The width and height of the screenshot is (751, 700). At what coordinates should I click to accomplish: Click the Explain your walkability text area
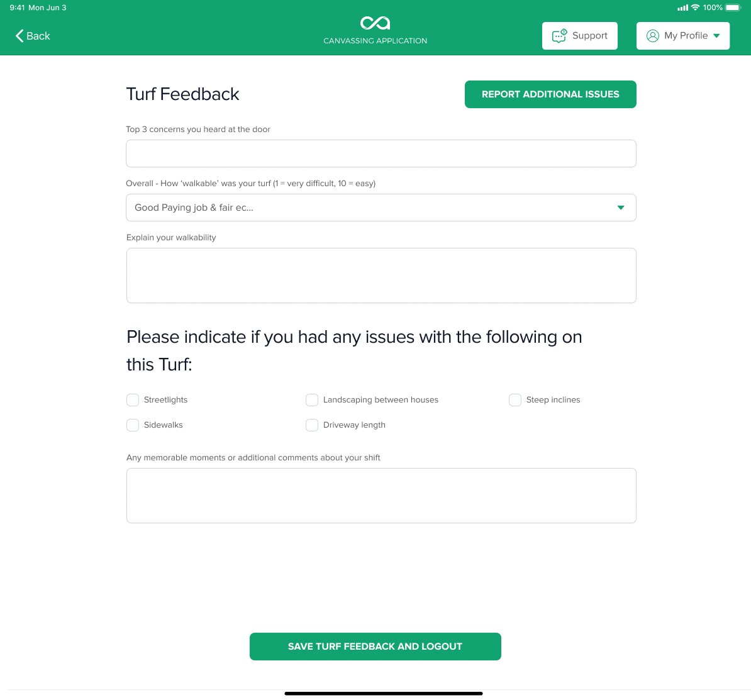[381, 275]
